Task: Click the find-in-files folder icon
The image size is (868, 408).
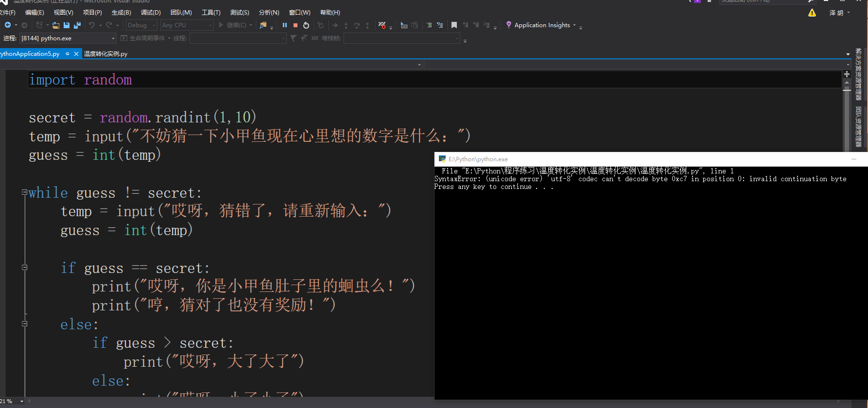Action: [x=263, y=25]
